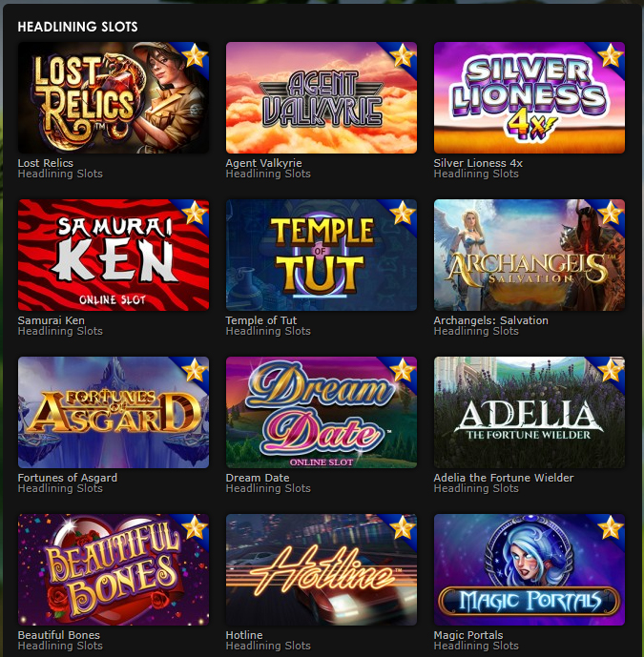Open the Beautiful Bones game image

[x=114, y=570]
